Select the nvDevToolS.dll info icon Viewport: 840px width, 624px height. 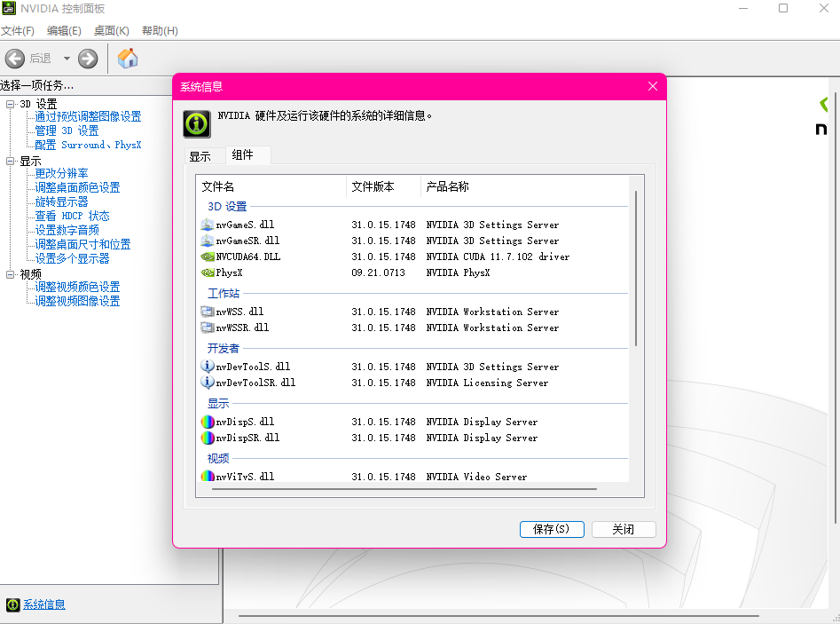208,367
